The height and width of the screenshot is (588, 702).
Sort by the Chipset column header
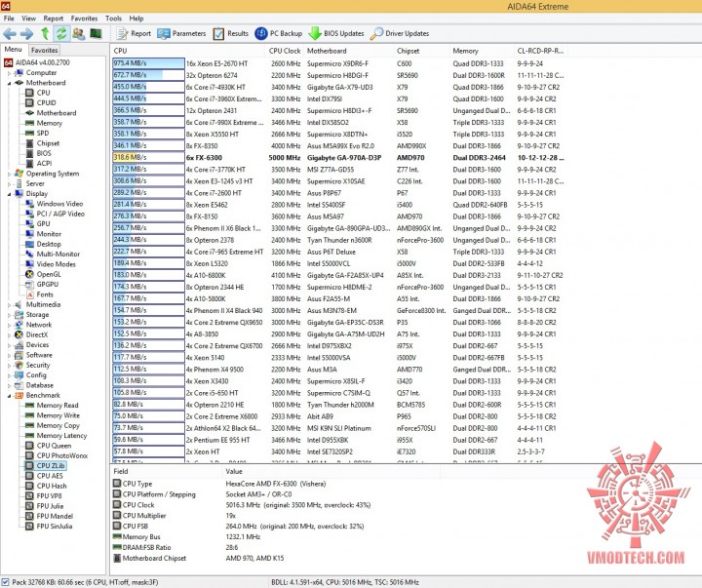pos(421,51)
